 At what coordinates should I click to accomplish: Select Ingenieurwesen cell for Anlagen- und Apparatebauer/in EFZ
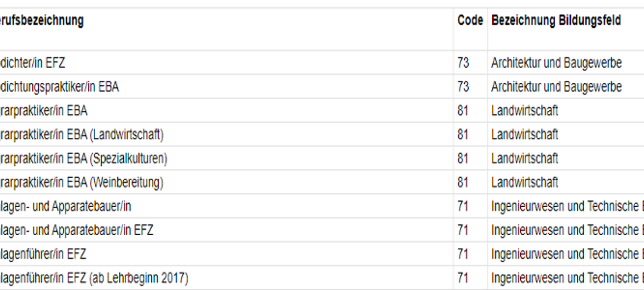566,230
